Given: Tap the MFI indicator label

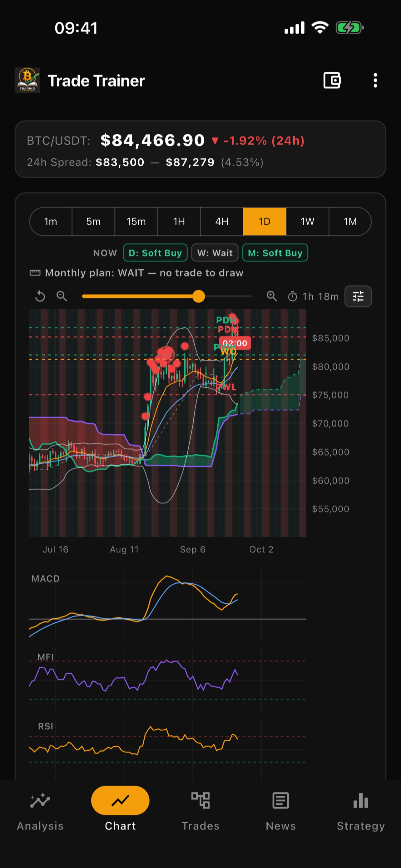Looking at the screenshot, I should (46, 657).
